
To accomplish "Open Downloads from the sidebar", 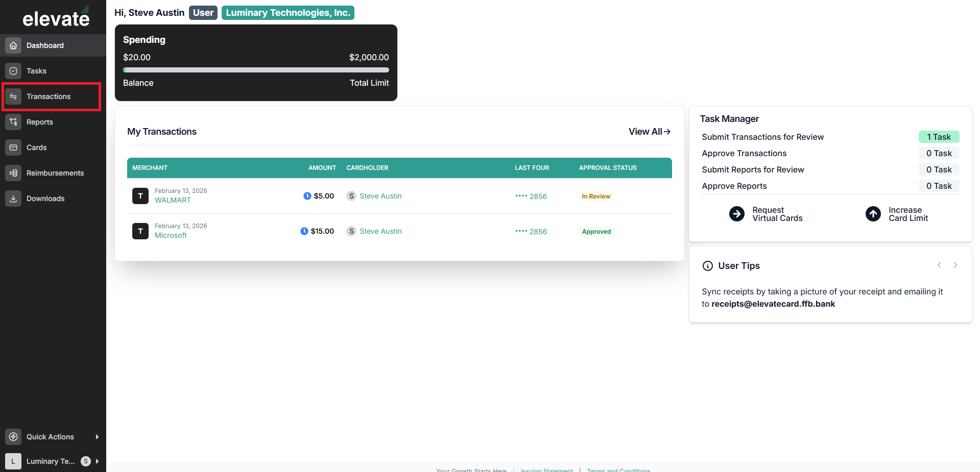I will tap(53, 198).
